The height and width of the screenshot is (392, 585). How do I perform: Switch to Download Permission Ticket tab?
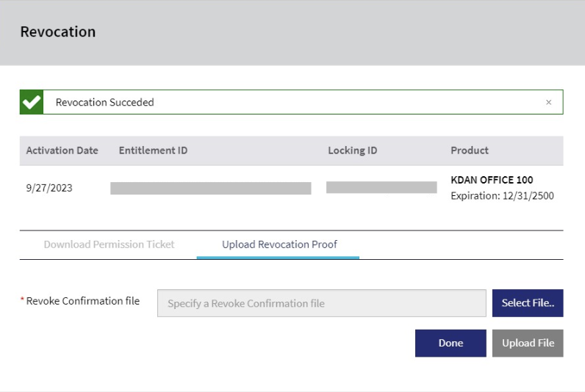click(109, 244)
